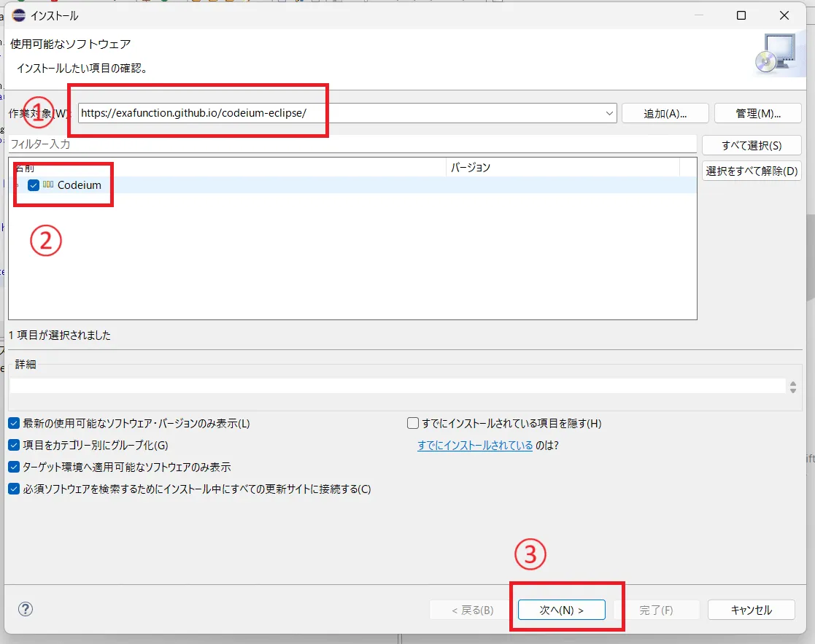Toggle ターゲット環境へ適用可能なソフトウェアのみ表示 checkbox
Image resolution: width=815 pixels, height=644 pixels.
(14, 467)
